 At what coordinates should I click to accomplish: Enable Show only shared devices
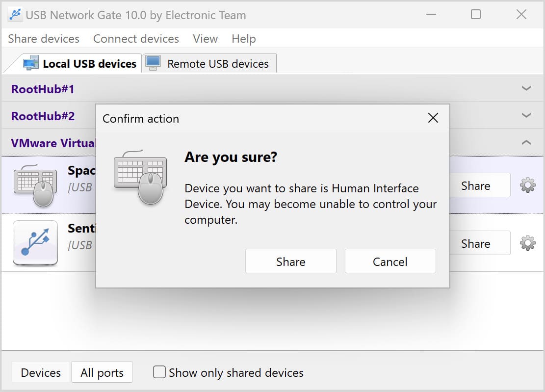pyautogui.click(x=159, y=372)
